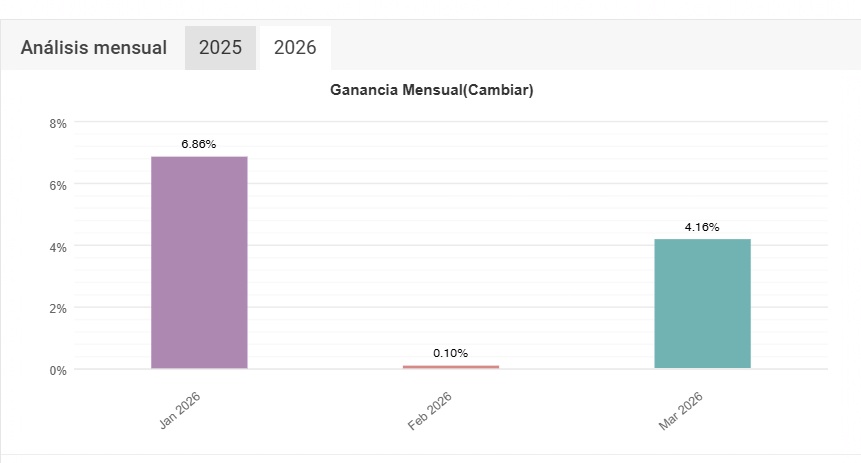This screenshot has height=463, width=861.
Task: Click the 6% y-axis label
Action: click(57, 185)
